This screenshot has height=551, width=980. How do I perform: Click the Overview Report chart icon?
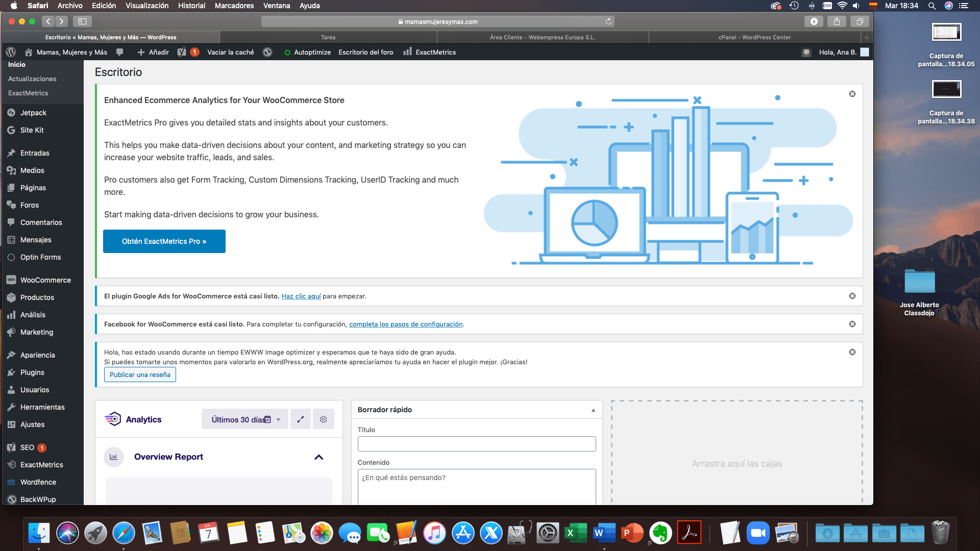[x=114, y=457]
